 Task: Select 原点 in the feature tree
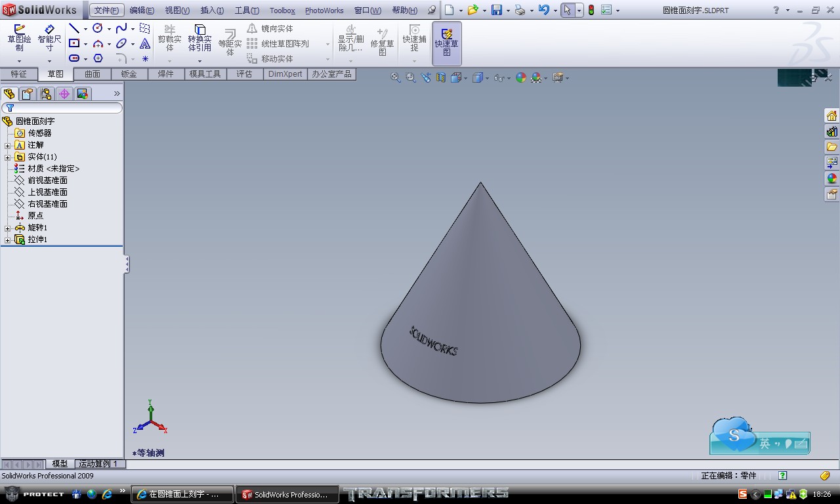pyautogui.click(x=35, y=216)
